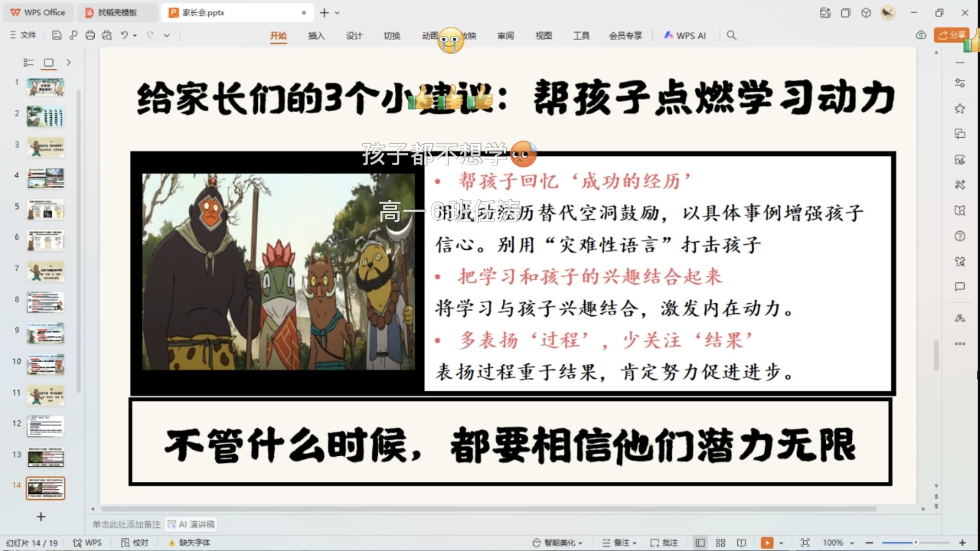Viewport: 980px width, 551px height.
Task: Switch to the 切换 ribbon tab
Action: [x=392, y=36]
